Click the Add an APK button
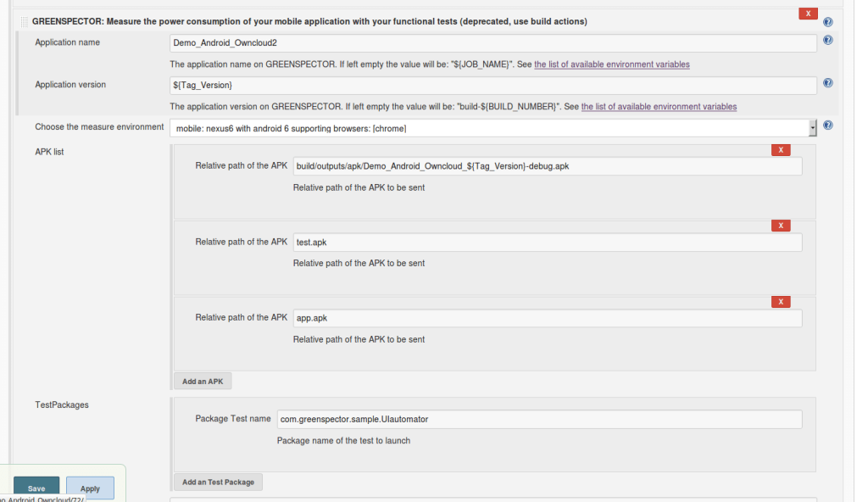The image size is (868, 502). click(203, 382)
